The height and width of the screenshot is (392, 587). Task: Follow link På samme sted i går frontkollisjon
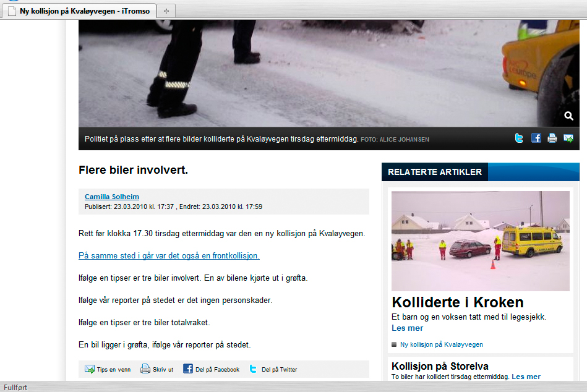(169, 256)
